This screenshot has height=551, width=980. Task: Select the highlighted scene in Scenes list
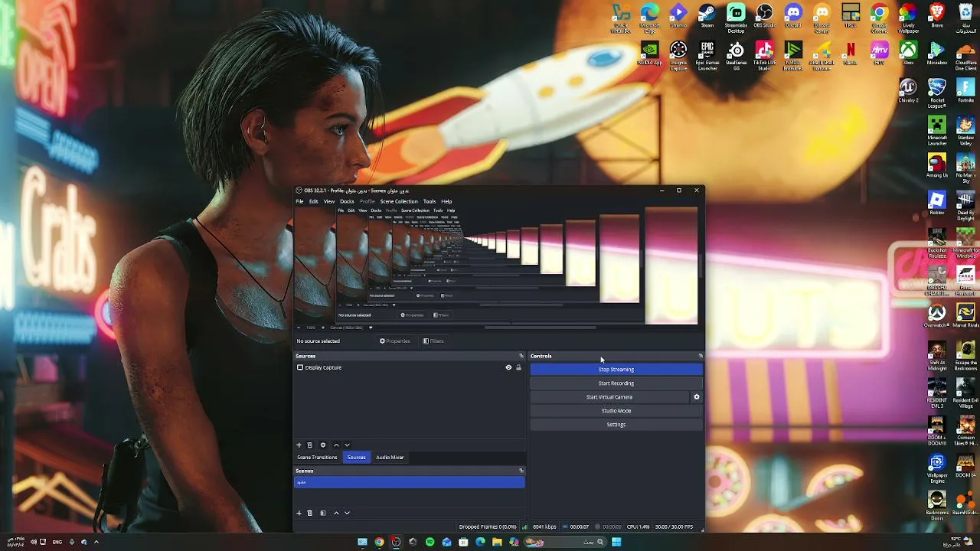410,482
